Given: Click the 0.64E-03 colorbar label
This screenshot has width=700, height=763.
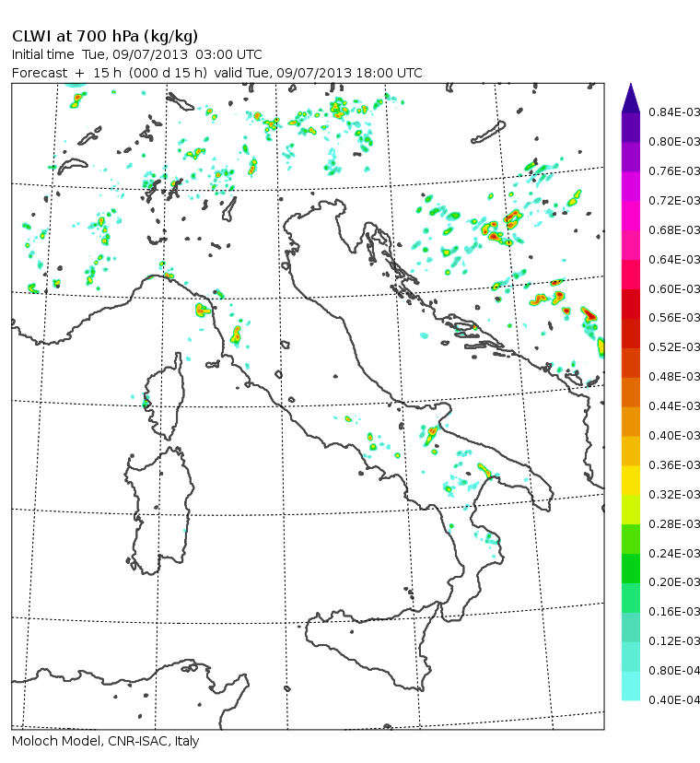Looking at the screenshot, I should (x=674, y=259).
